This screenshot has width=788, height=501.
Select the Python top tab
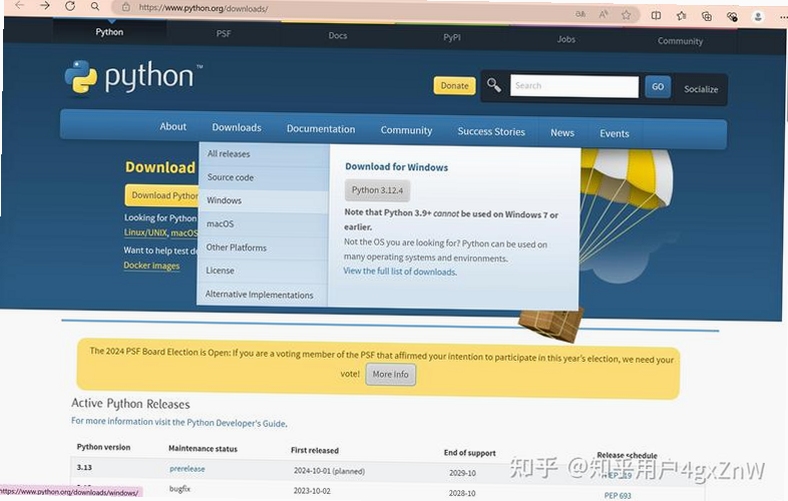click(x=109, y=32)
